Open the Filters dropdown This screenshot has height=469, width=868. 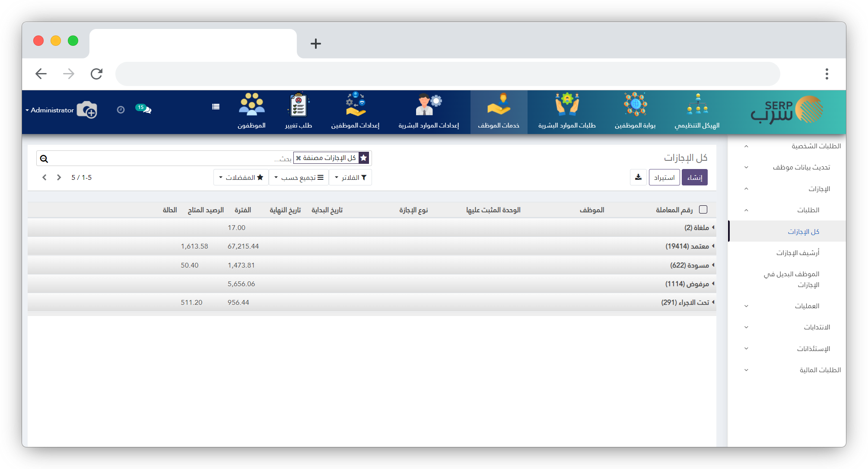[350, 178]
